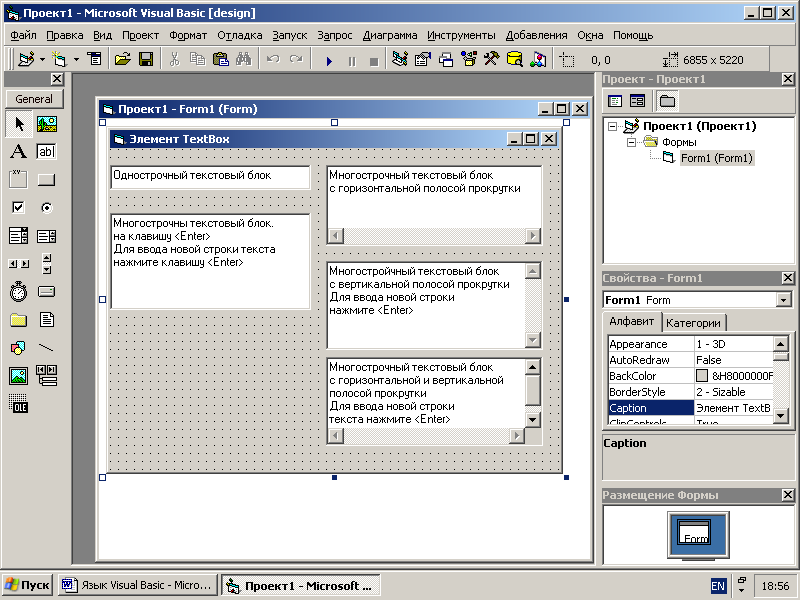Select the Data control tool

46,376
